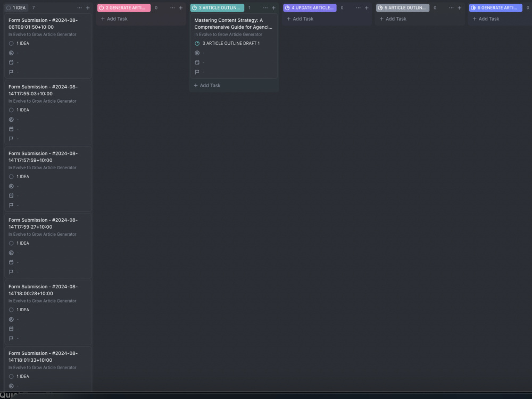Open Mastering Content Strategy task card
This screenshot has width=532, height=399.
(234, 24)
